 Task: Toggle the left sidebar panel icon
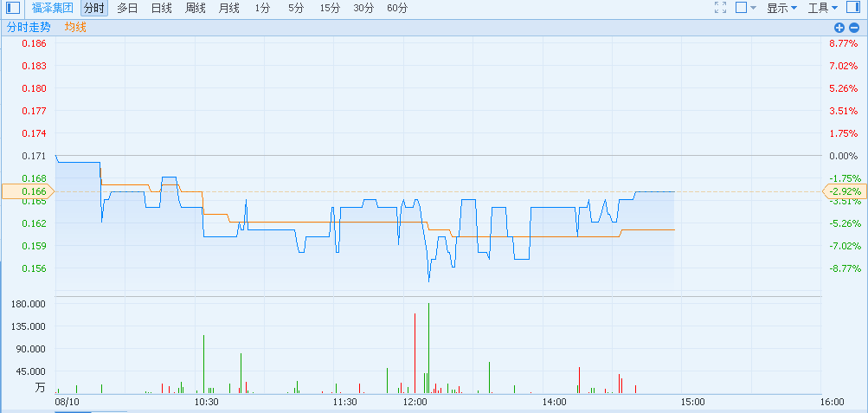click(13, 8)
